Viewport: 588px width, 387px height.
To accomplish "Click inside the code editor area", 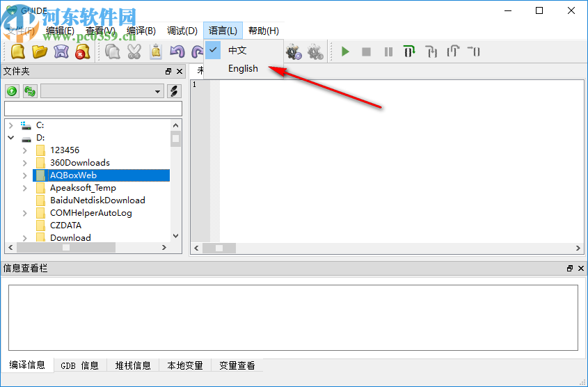I will click(402, 161).
